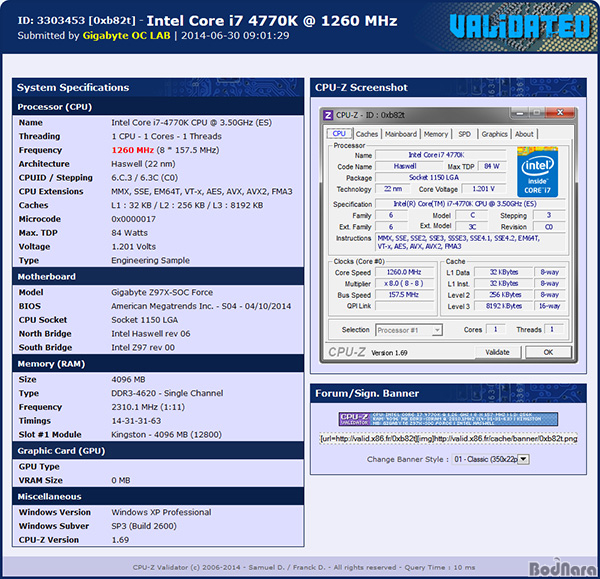Viewport: 600px width, 579px height.
Task: Open the Caches tab
Action: (x=367, y=134)
